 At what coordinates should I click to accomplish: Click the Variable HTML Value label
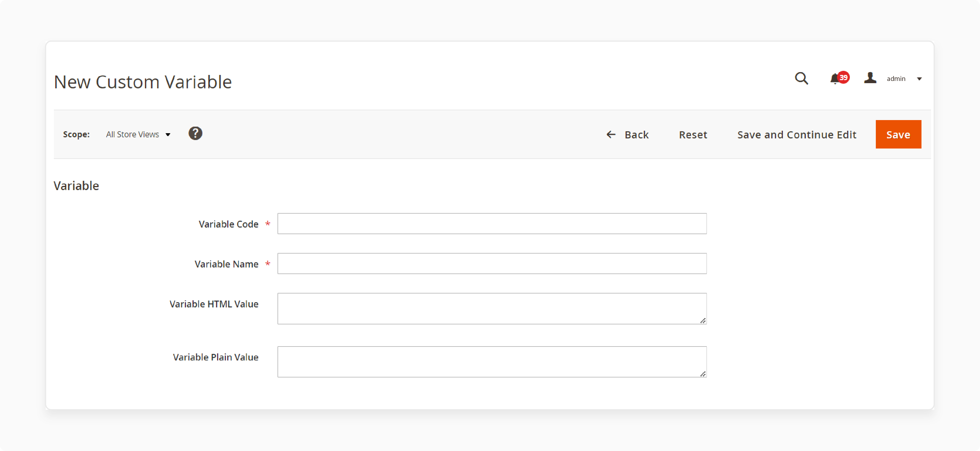(x=214, y=304)
